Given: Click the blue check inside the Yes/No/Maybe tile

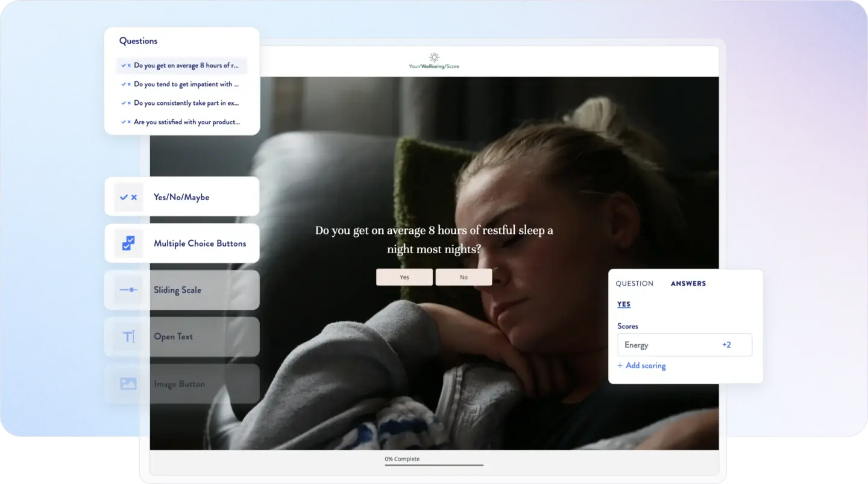Looking at the screenshot, I should coord(125,196).
